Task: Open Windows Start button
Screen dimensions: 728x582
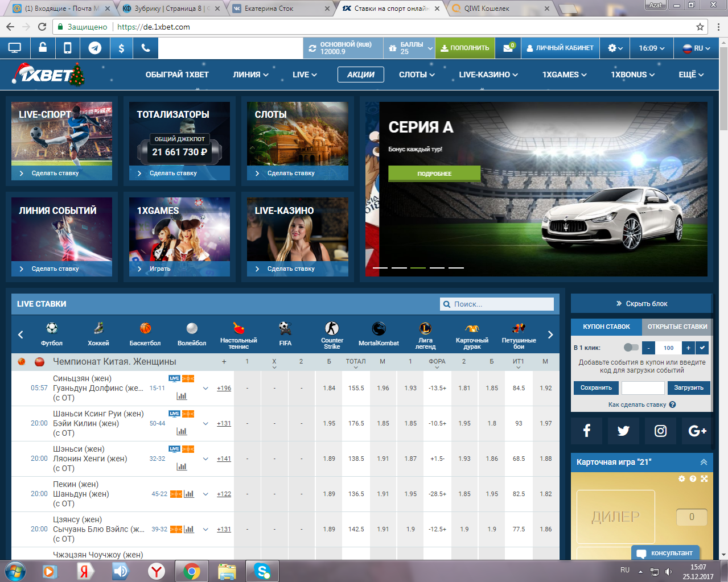Action: (15, 571)
